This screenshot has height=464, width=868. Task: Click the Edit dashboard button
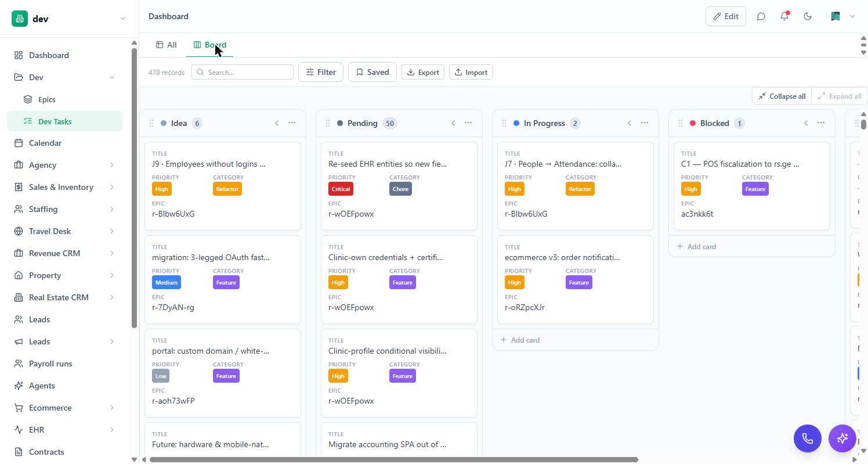(725, 16)
